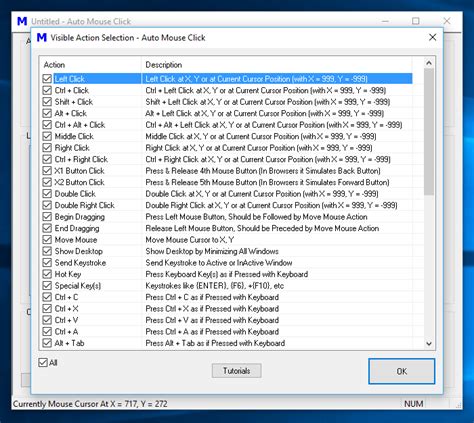
Task: Uncheck the Left Click action checkbox
Action: [x=47, y=79]
